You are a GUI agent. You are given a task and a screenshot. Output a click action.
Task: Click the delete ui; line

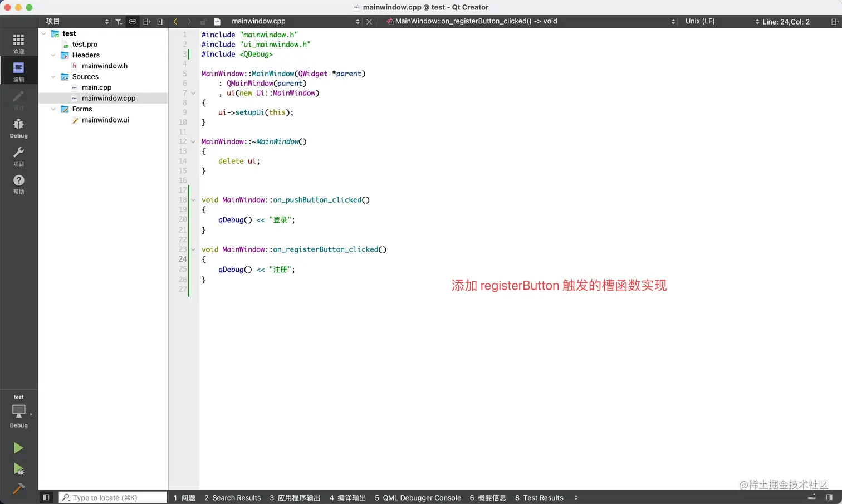pyautogui.click(x=239, y=161)
